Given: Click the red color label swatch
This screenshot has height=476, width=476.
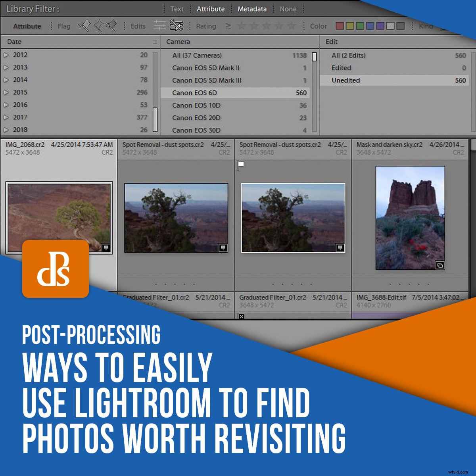Looking at the screenshot, I should (340, 26).
